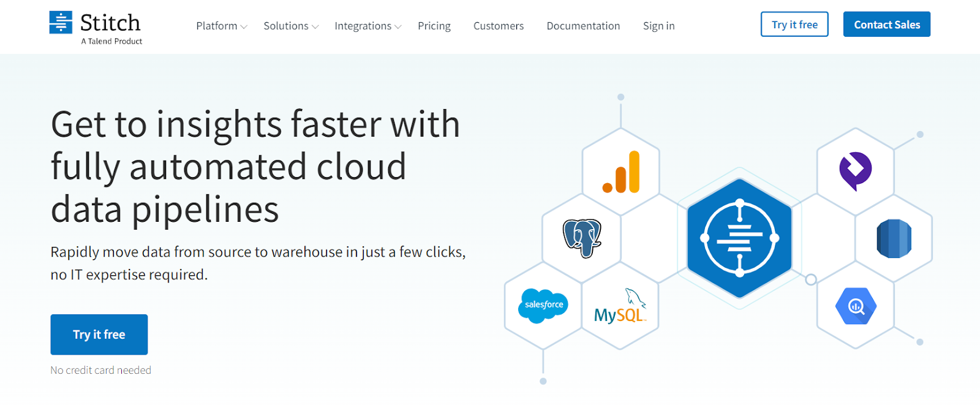Viewport: 980px width, 405px height.
Task: Click Sign in
Action: 658,26
